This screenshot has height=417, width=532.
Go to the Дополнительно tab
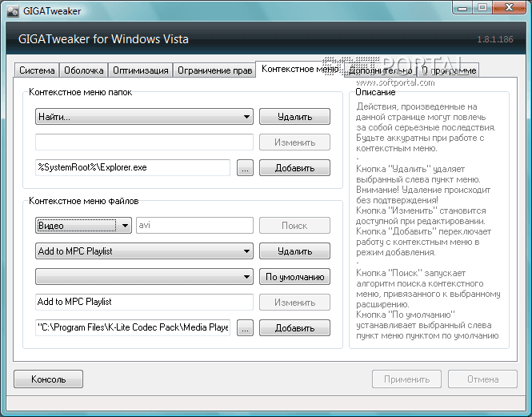381,70
